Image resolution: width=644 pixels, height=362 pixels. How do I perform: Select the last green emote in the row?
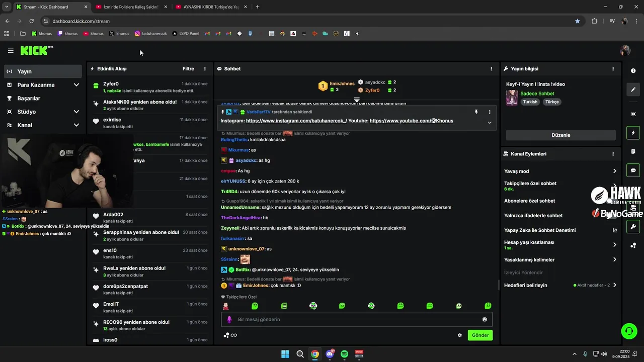(488, 306)
